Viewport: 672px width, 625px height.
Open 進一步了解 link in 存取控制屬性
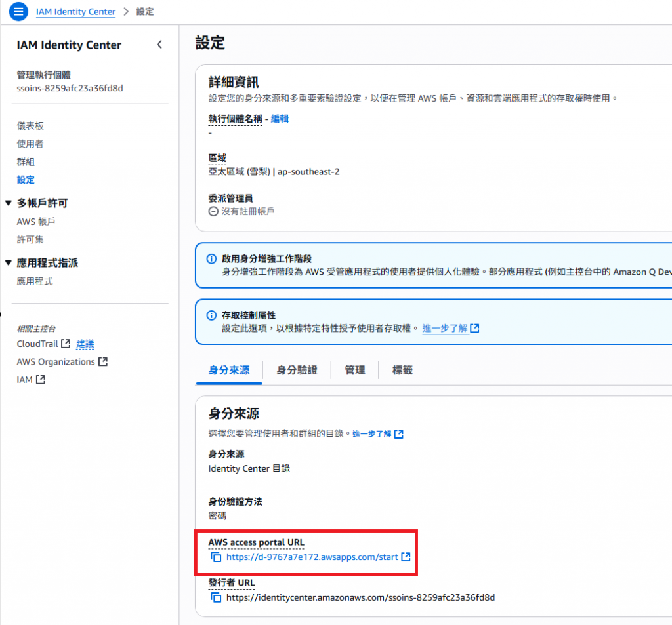coord(445,328)
